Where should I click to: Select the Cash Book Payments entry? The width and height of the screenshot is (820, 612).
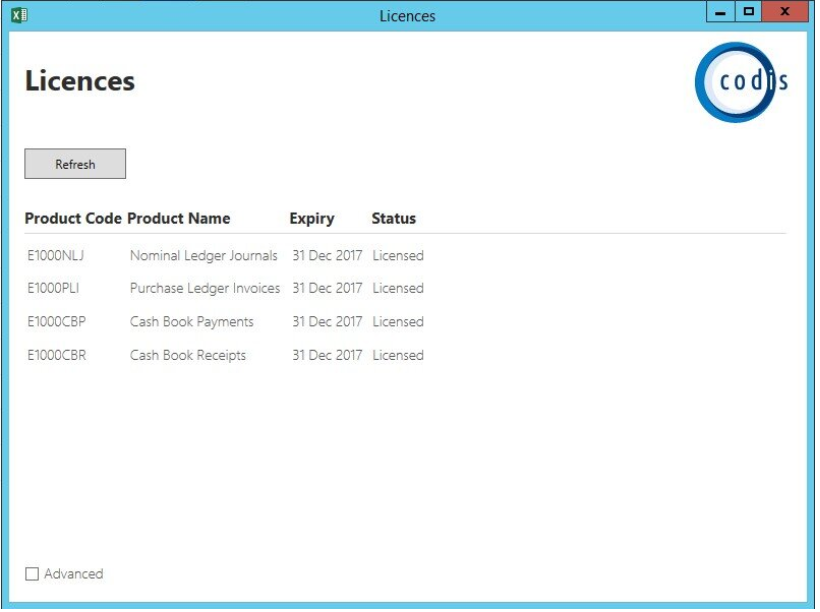pyautogui.click(x=191, y=322)
